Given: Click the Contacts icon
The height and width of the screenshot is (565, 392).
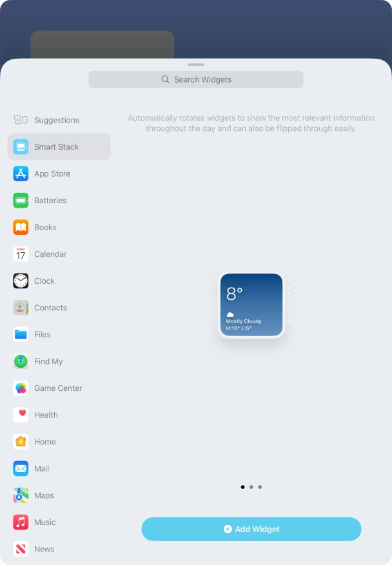Looking at the screenshot, I should point(21,308).
